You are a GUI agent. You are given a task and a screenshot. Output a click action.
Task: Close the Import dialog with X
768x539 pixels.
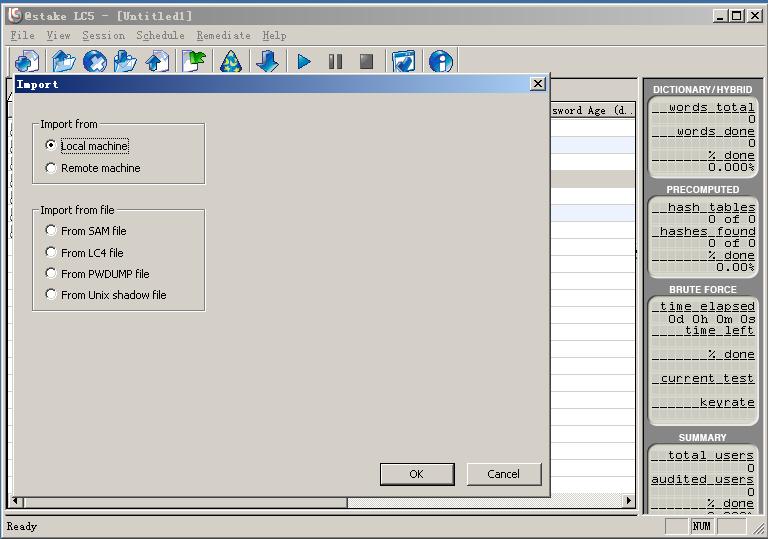[538, 84]
